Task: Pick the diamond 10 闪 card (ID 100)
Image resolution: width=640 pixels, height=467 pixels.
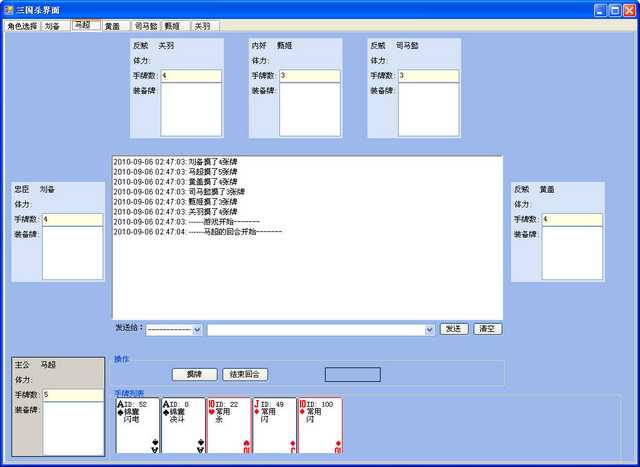Action: point(320,425)
